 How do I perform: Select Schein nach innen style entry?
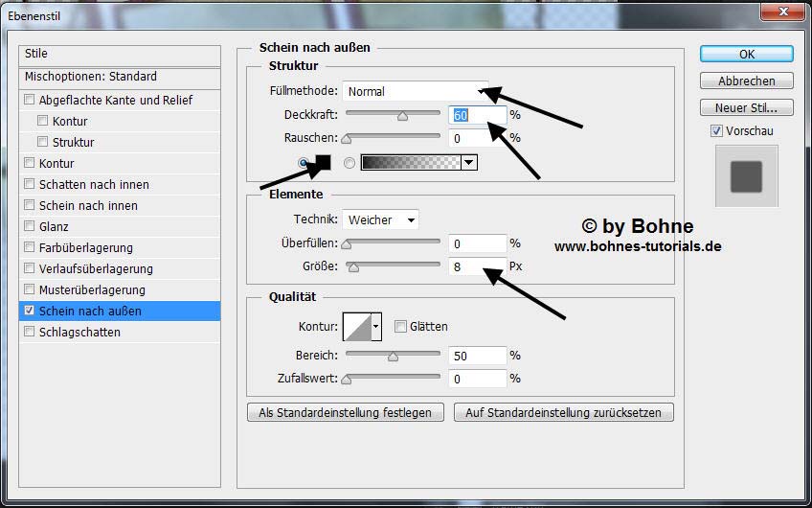[x=88, y=206]
